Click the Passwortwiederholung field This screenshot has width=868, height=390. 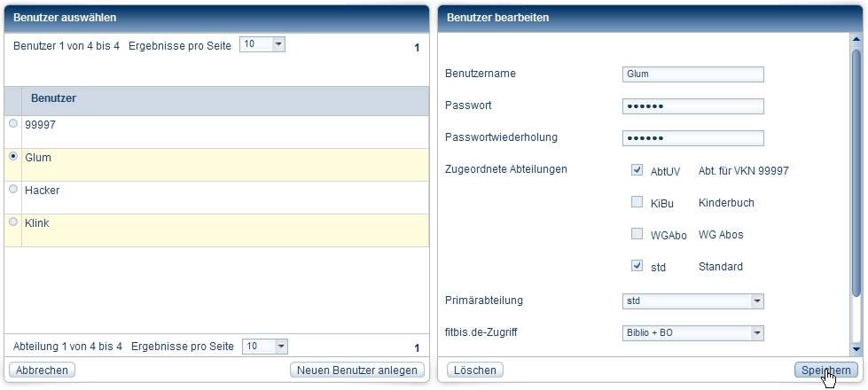[x=692, y=138]
